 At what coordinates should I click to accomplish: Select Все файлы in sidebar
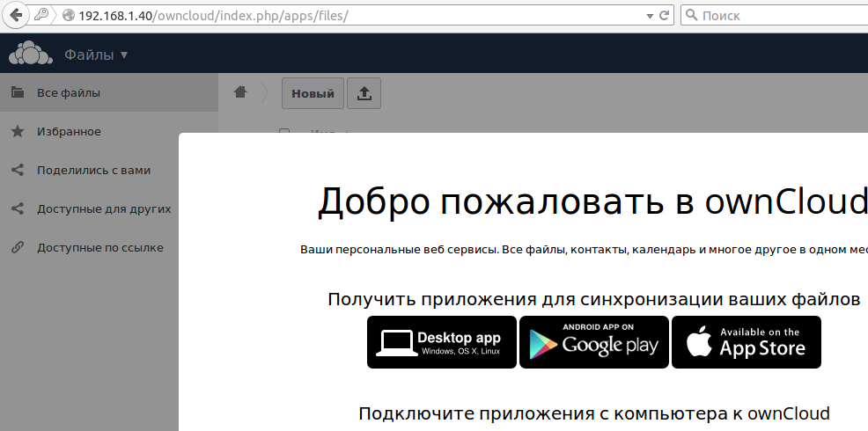tap(109, 92)
